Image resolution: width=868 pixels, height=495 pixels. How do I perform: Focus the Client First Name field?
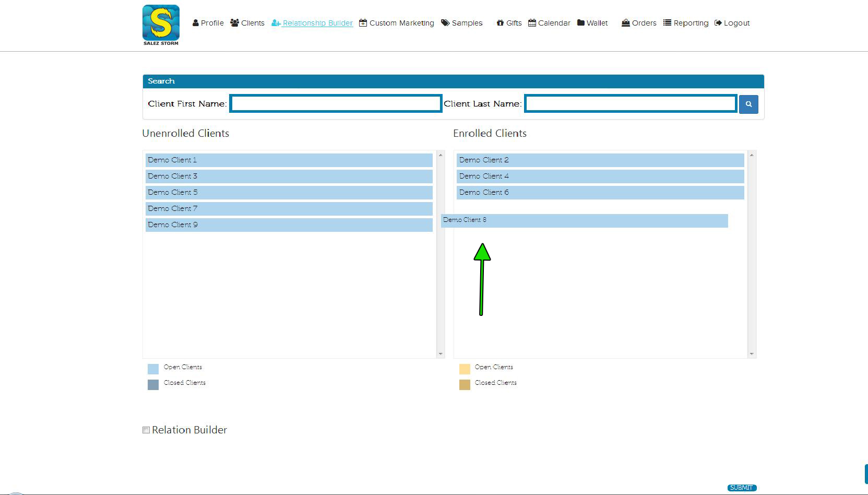336,104
